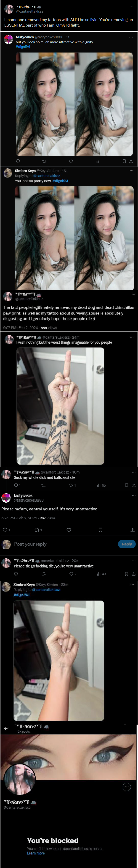Open more options on Simbro Keys 46s tweet

tap(132, 170)
